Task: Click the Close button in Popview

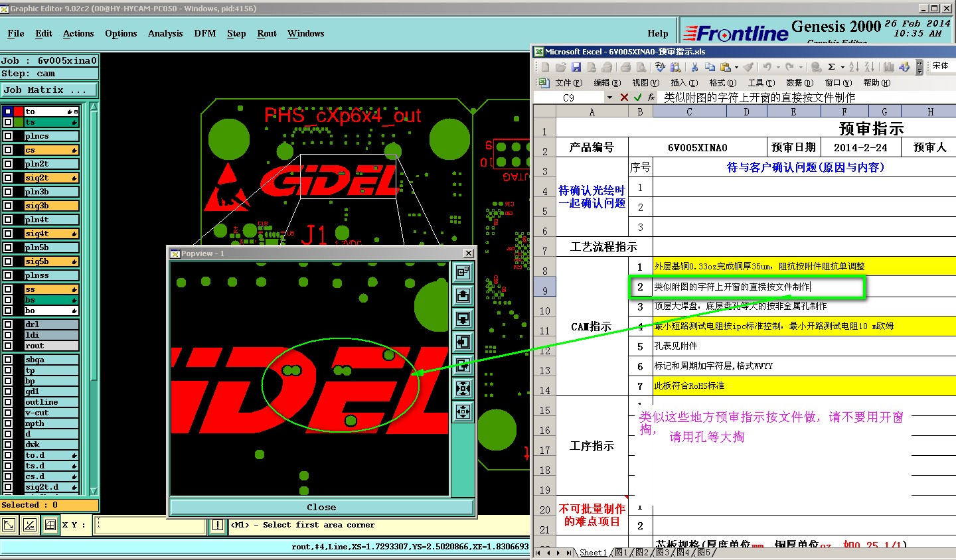Action: pos(321,507)
